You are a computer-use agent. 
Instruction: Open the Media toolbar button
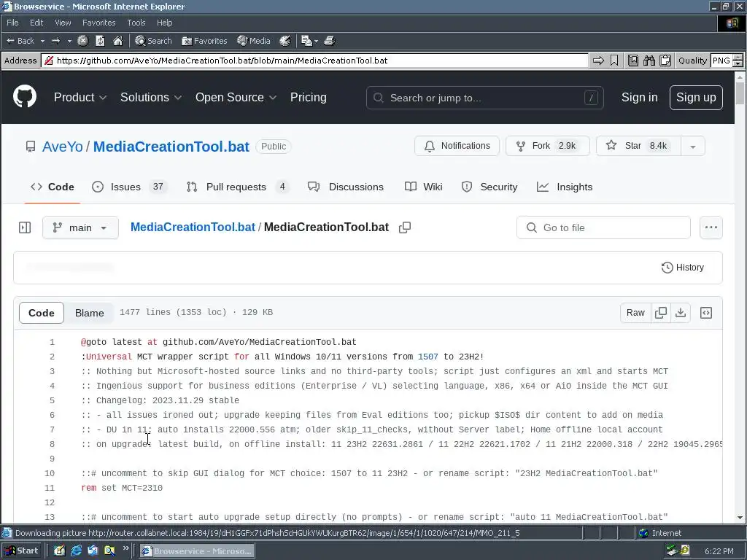click(x=253, y=41)
